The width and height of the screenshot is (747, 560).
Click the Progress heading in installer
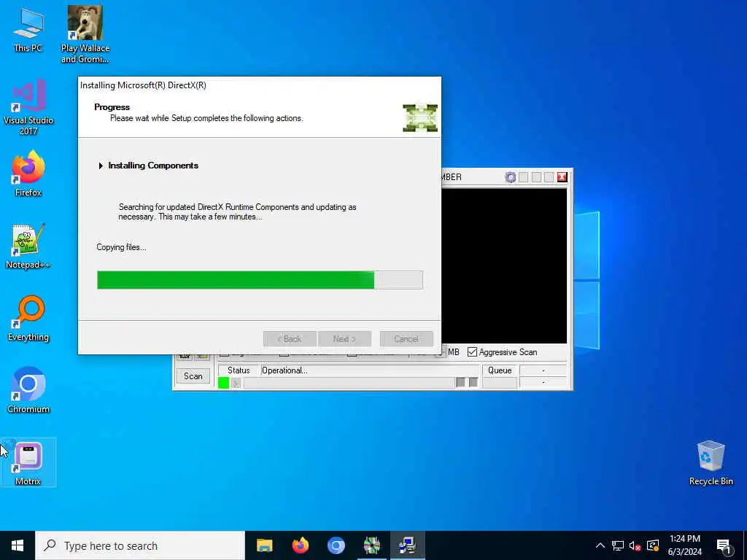[x=112, y=107]
